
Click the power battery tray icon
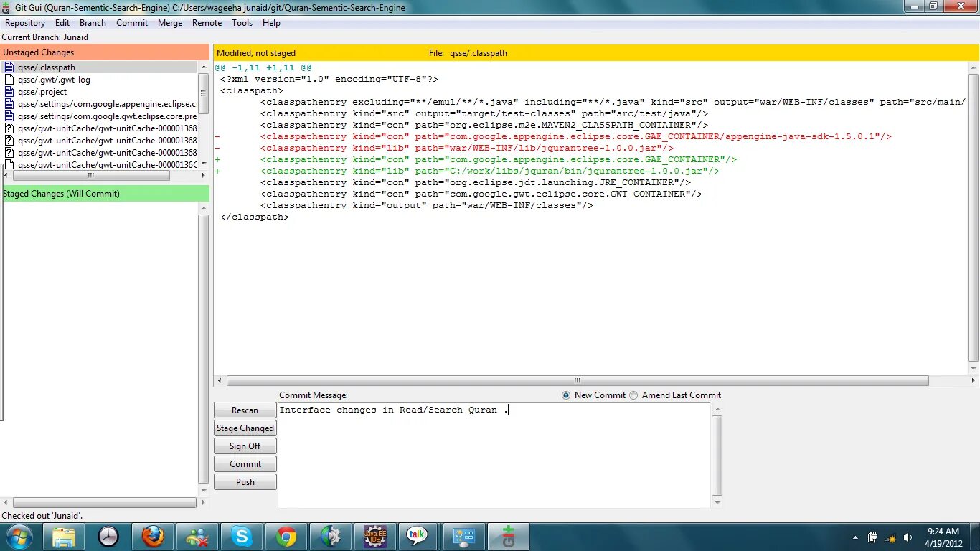873,537
